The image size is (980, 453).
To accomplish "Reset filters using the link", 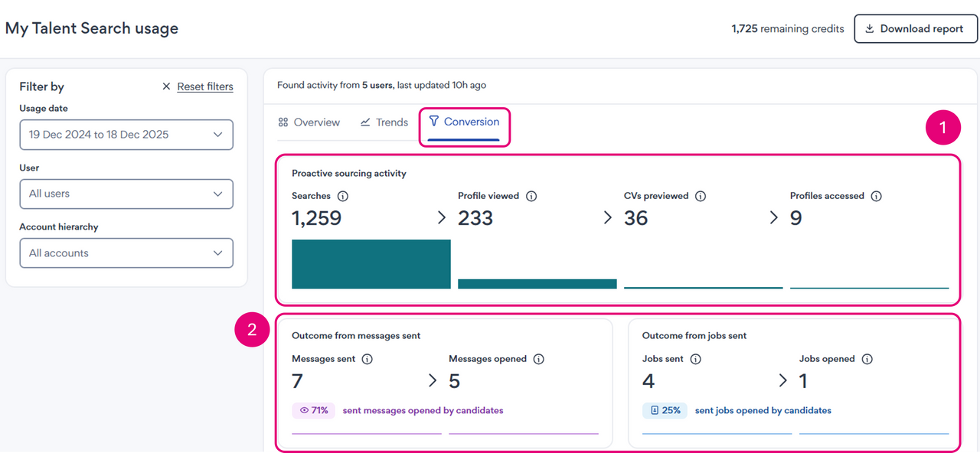I will pos(204,86).
